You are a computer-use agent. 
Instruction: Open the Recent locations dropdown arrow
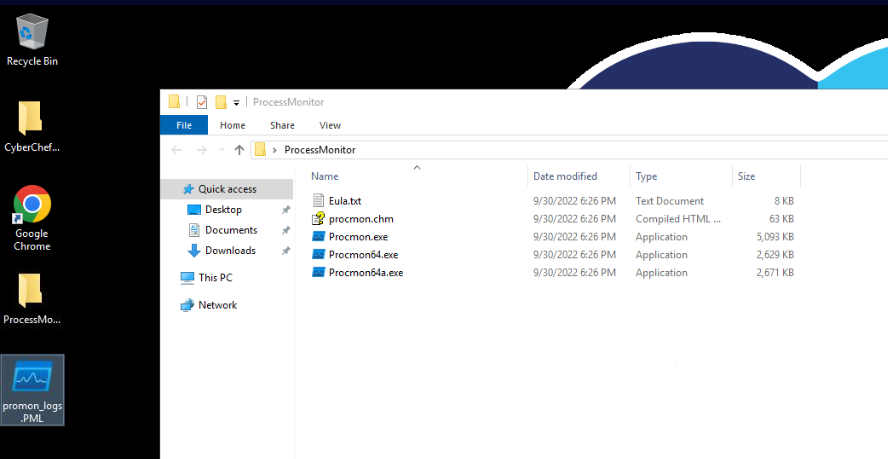[x=221, y=150]
